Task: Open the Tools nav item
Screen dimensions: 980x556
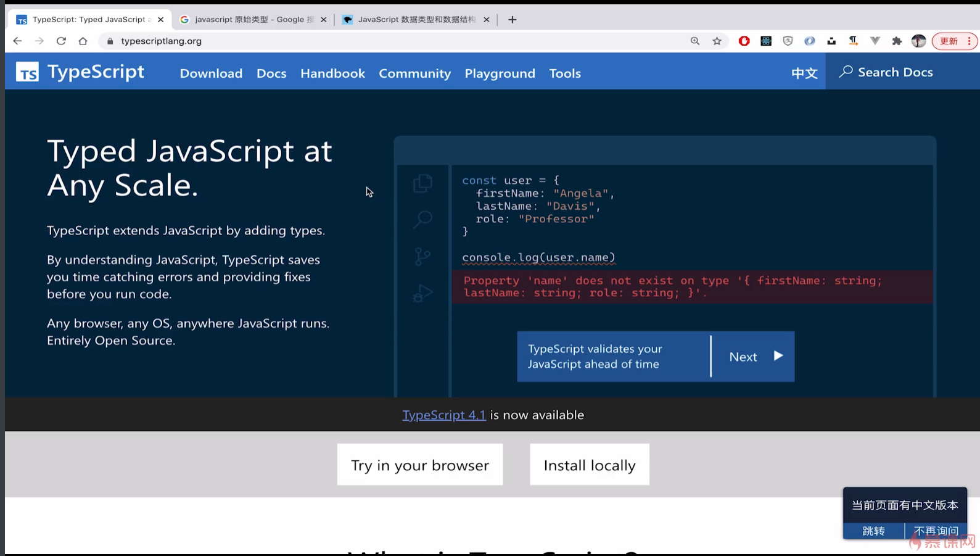Action: coord(565,73)
